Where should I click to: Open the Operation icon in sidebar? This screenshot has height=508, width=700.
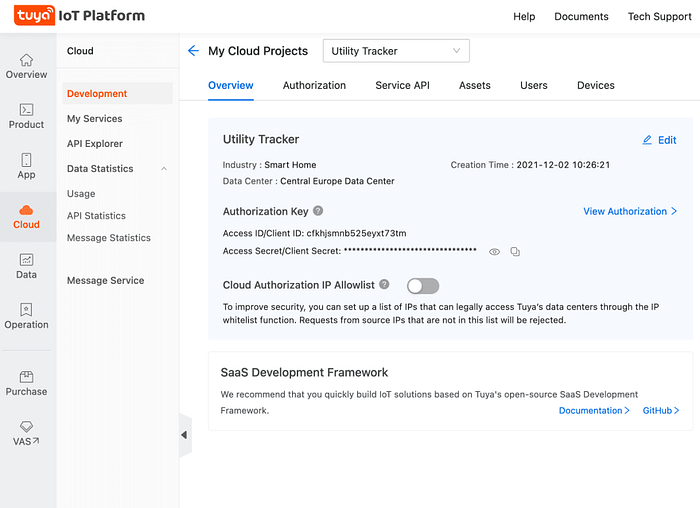[x=26, y=310]
